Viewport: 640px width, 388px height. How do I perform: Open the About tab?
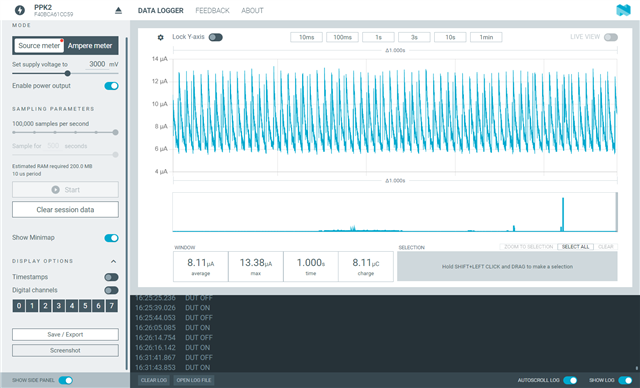[252, 11]
